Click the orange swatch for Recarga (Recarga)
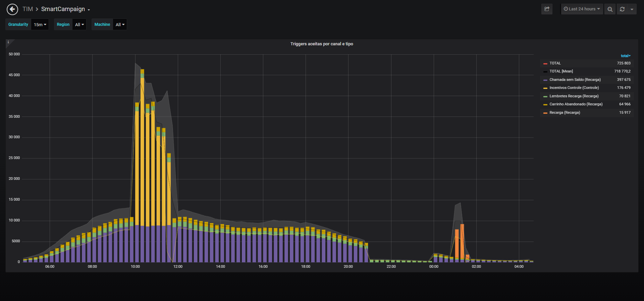The height and width of the screenshot is (301, 644). click(545, 113)
